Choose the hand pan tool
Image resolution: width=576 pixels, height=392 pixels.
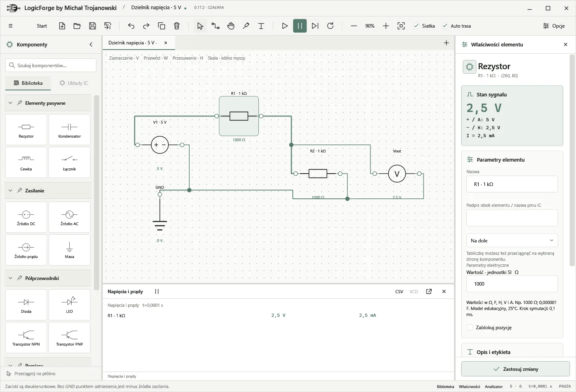[x=231, y=26]
